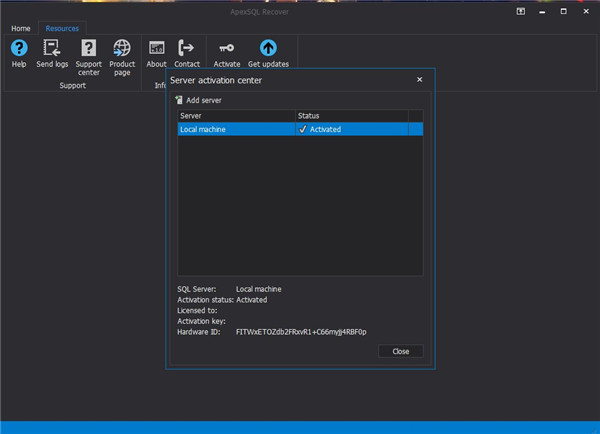Viewport: 600px width, 434px height.
Task: Dismiss Server activation center with X
Action: click(x=419, y=79)
